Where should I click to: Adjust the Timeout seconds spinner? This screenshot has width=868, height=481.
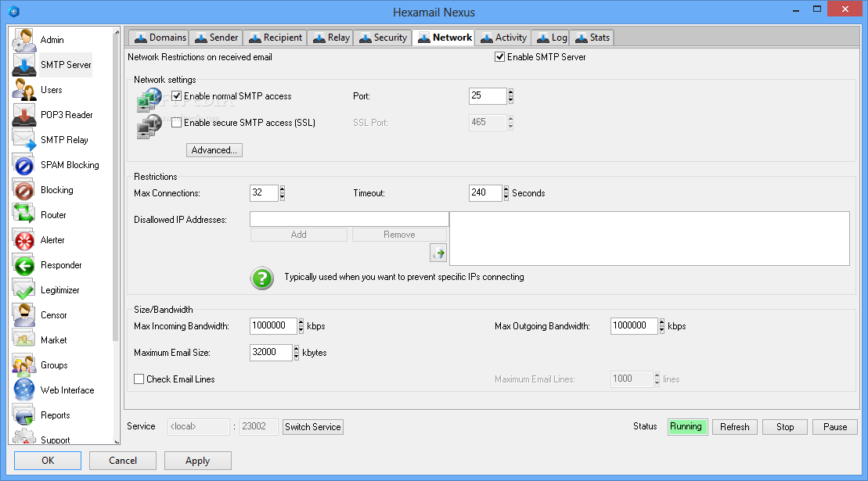(506, 193)
